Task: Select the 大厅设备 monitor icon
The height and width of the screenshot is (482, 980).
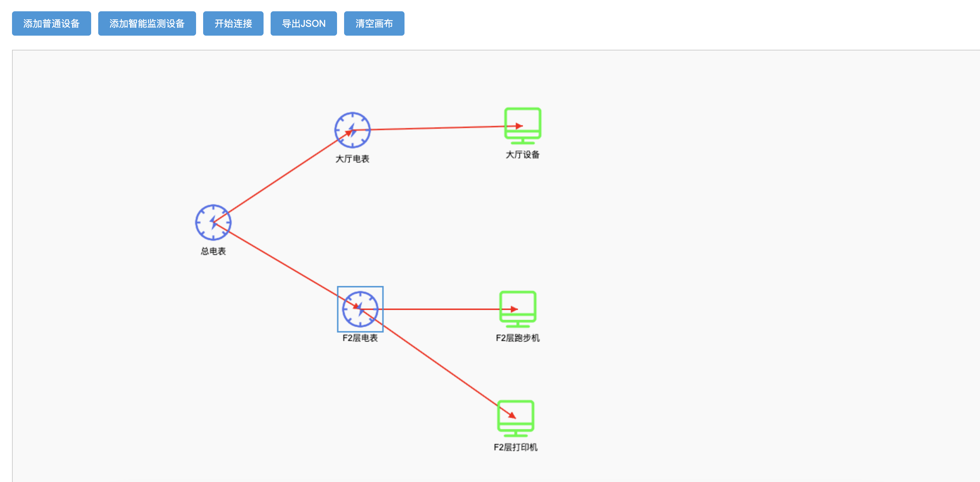Action: (523, 126)
